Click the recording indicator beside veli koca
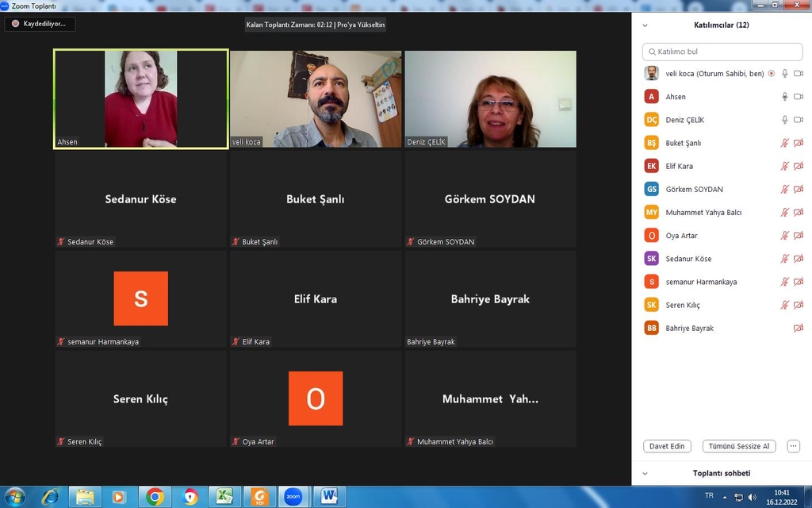Screen dimensions: 812x508 pos(772,74)
